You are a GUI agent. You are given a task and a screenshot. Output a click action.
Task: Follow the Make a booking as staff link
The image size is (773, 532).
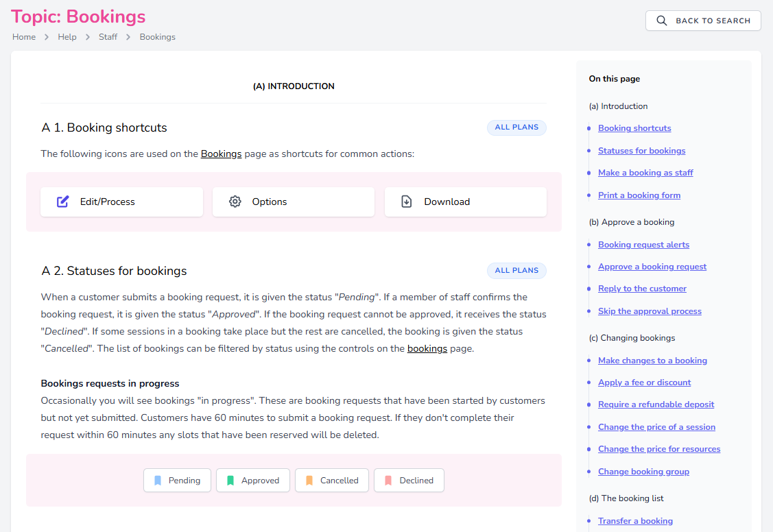tap(645, 173)
